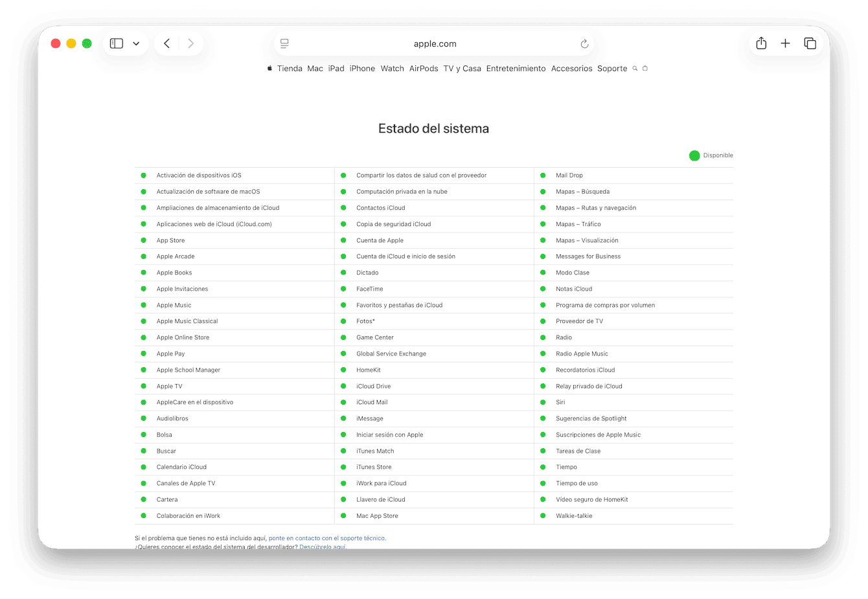Click the 'Messages for Business' service name

[x=588, y=256]
